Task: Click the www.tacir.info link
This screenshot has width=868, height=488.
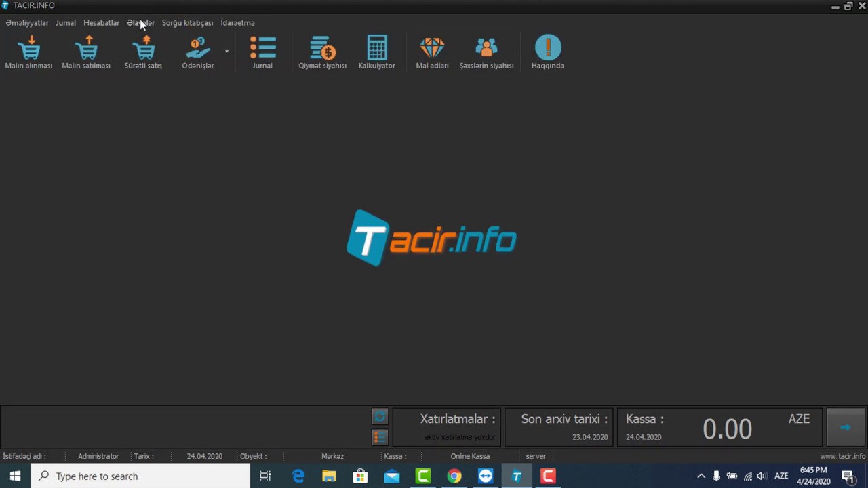Action: tap(843, 456)
